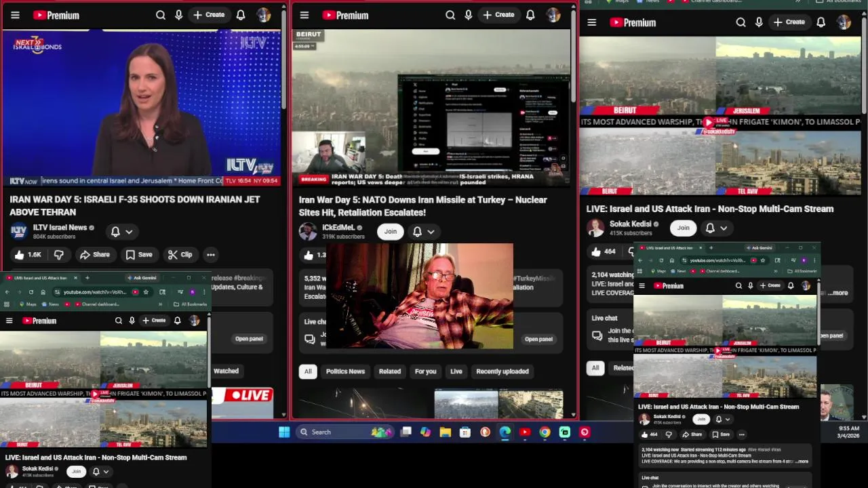Play the Multi-Cam stream in large Sokak window

709,122
